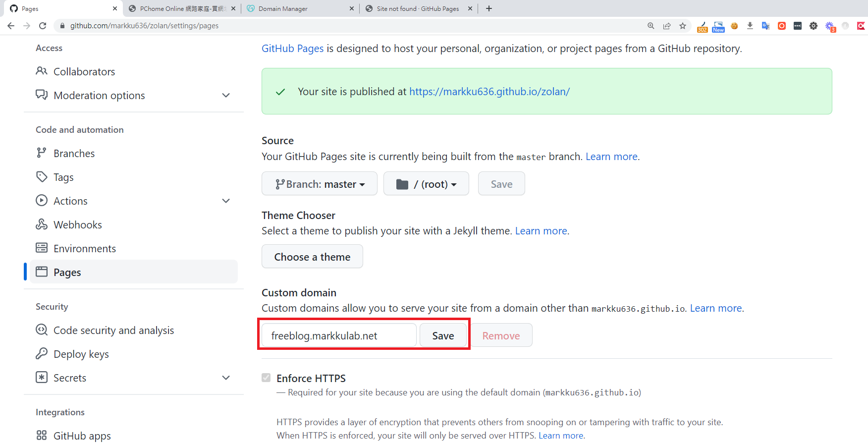Click the browser reload page icon
This screenshot has height=444, width=868.
(43, 26)
